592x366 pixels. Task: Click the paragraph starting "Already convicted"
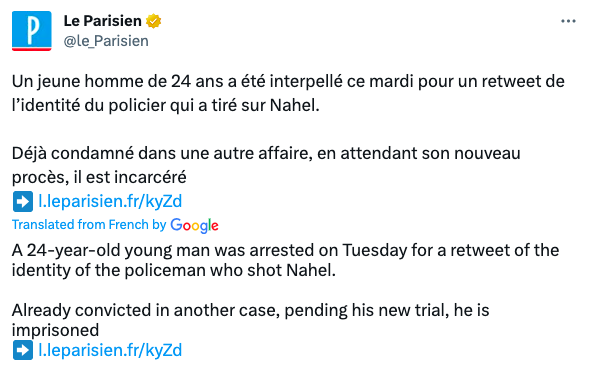tap(251, 320)
